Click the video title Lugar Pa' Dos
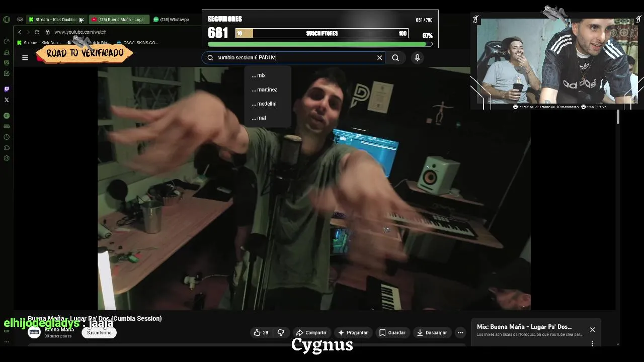This screenshot has width=644, height=362. (x=95, y=318)
